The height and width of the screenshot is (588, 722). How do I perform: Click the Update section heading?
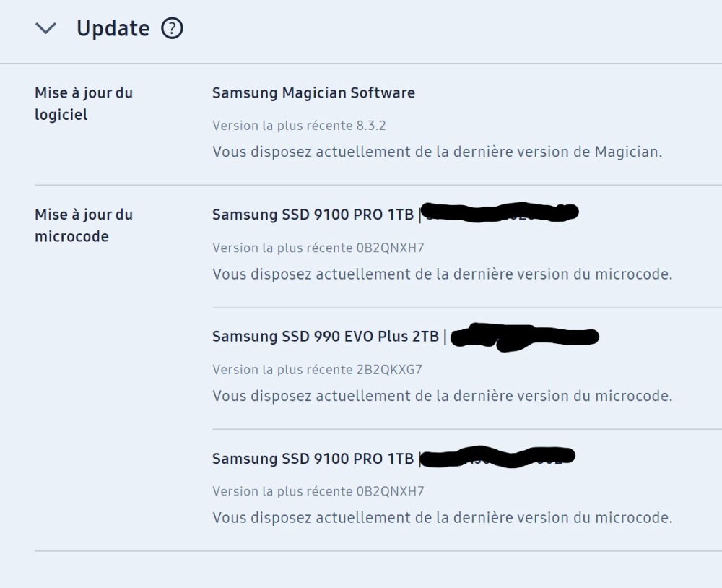click(x=113, y=29)
